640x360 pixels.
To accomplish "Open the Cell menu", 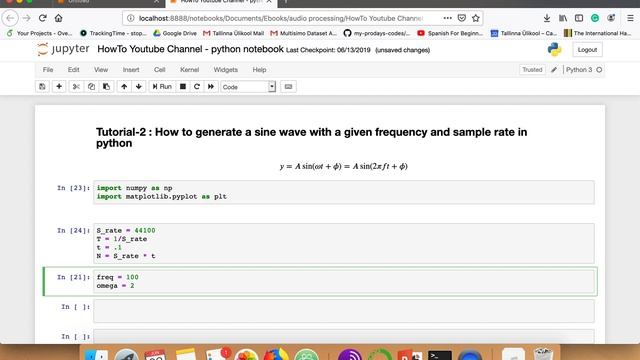I will pyautogui.click(x=160, y=70).
